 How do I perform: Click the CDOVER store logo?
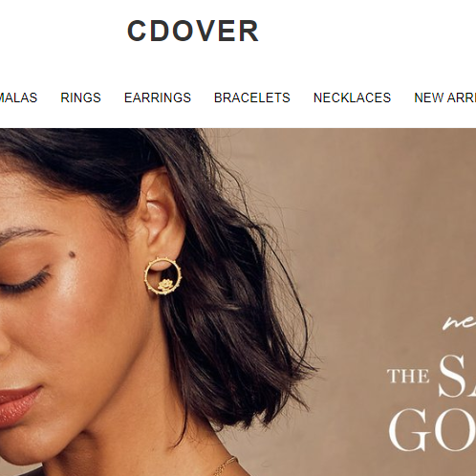(193, 31)
